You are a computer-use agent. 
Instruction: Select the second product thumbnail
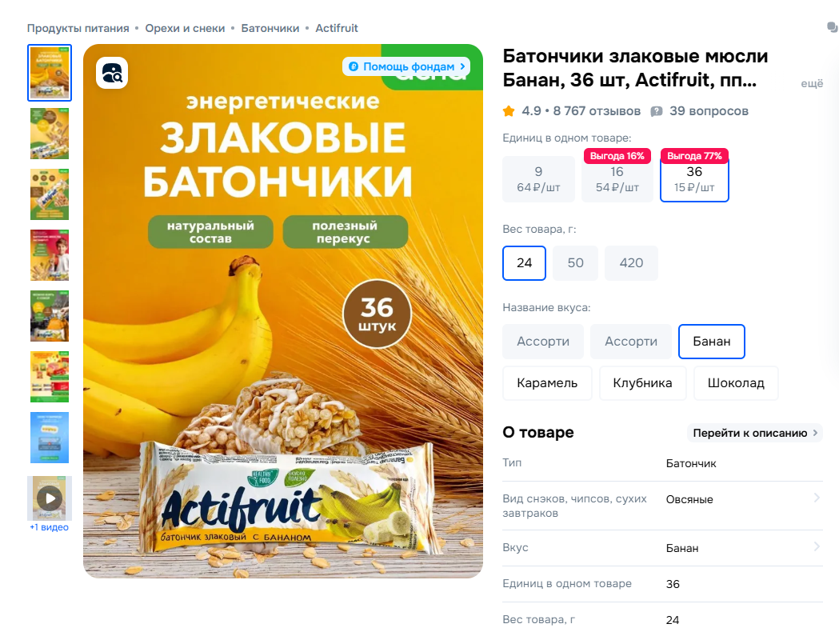coord(50,134)
